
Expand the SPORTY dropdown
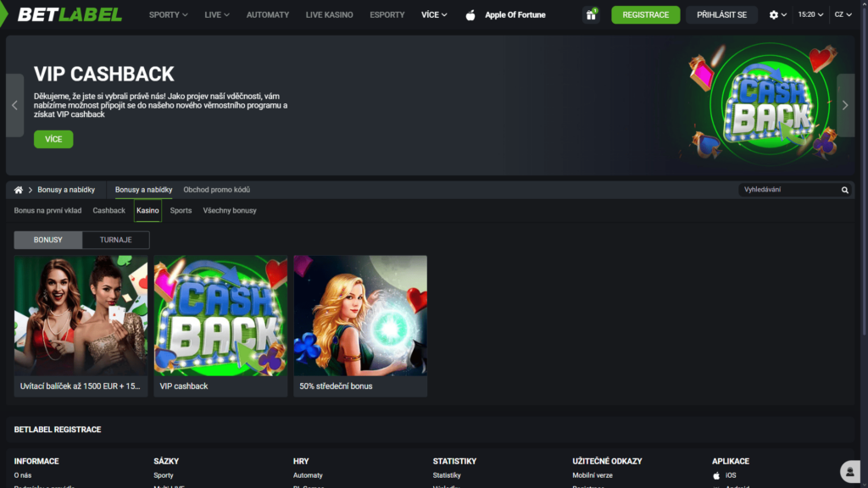[167, 14]
